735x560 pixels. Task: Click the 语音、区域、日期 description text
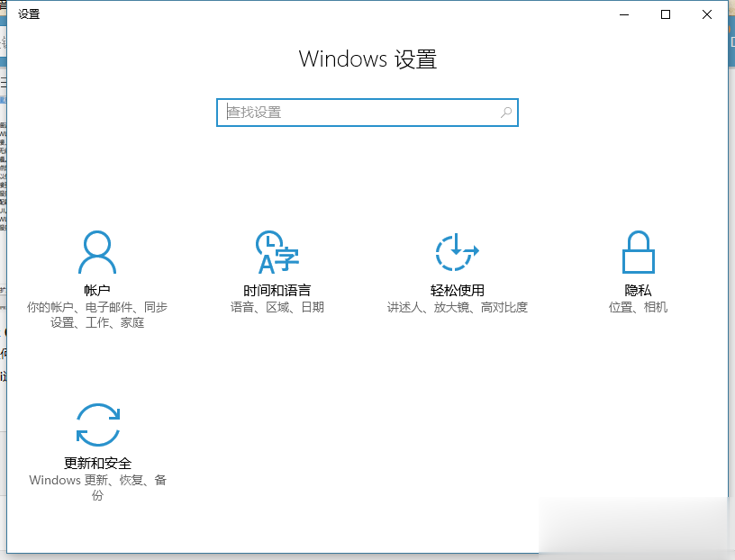pos(277,306)
